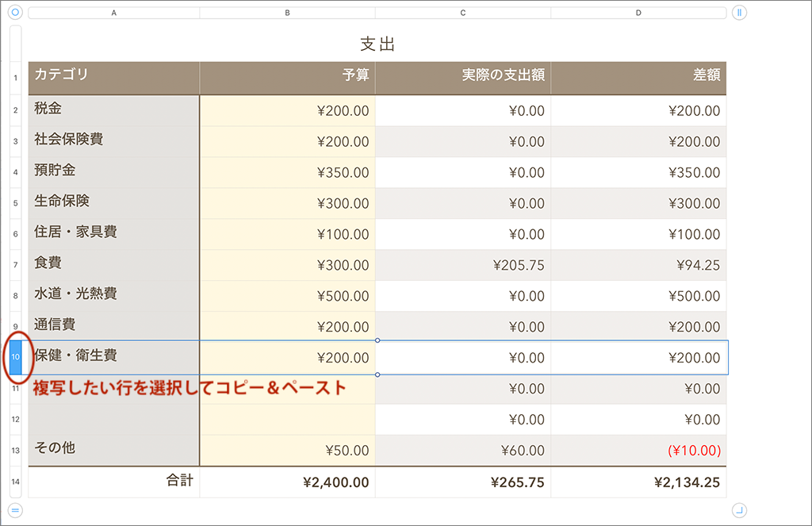
Task: Select the 生命保険 category cell
Action: pos(114,202)
